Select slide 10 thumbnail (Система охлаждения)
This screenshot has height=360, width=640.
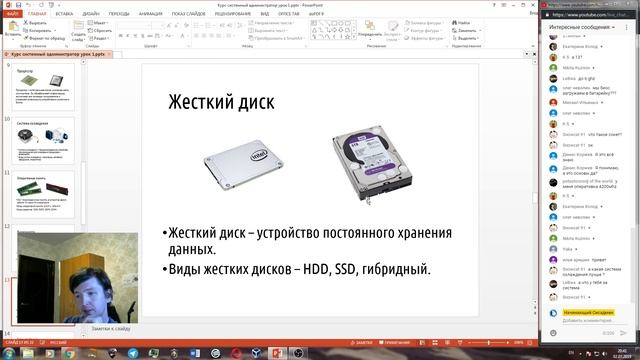point(43,140)
